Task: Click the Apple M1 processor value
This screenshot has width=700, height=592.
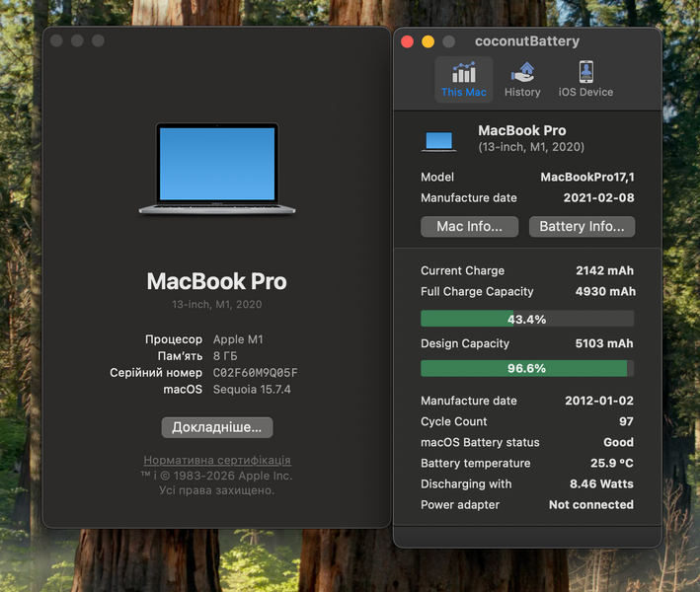Action: [x=238, y=339]
